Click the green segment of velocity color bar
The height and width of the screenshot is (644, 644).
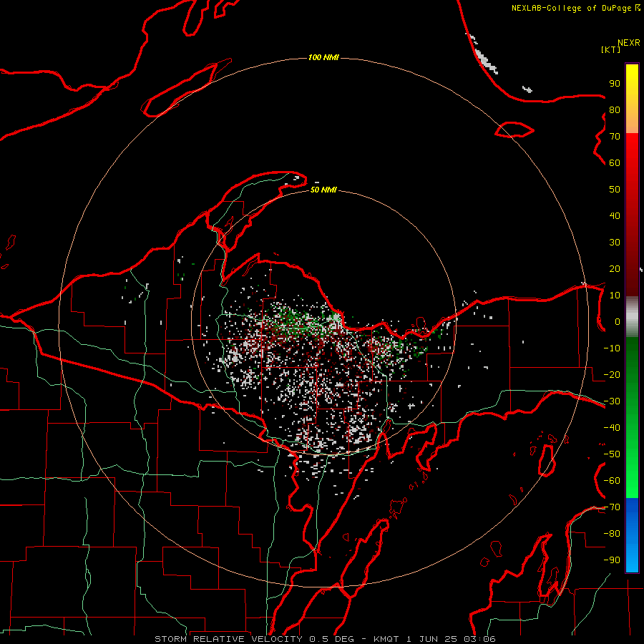pyautogui.click(x=632, y=418)
